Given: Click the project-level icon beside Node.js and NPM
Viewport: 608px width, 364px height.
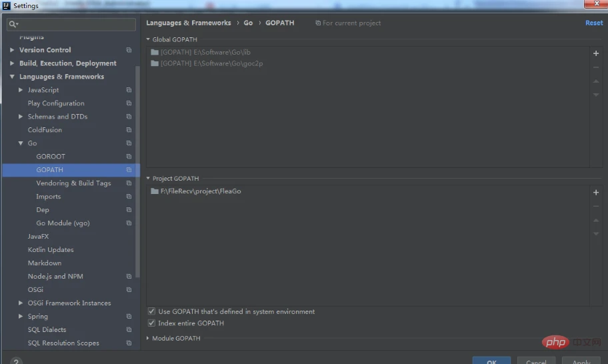Looking at the screenshot, I should 129,277.
